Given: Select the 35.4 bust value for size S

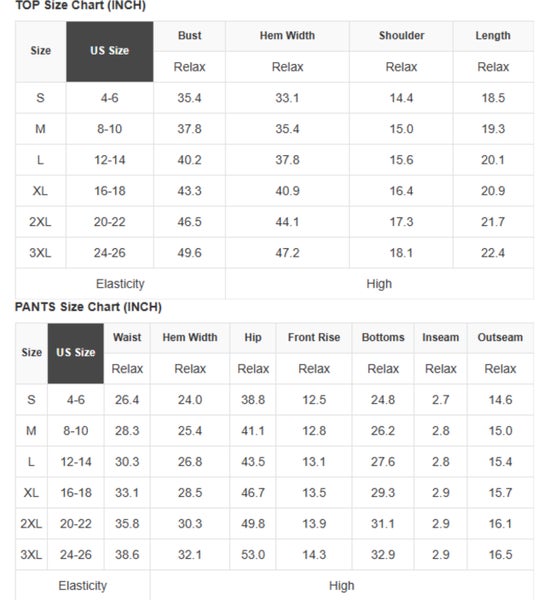Looking at the screenshot, I should coord(189,98).
